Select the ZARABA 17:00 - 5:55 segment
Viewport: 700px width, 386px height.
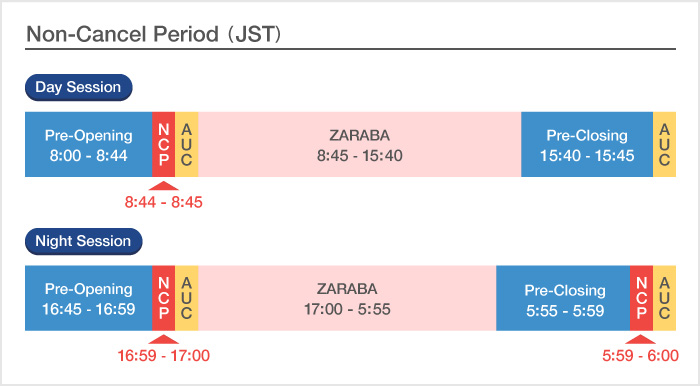point(347,298)
